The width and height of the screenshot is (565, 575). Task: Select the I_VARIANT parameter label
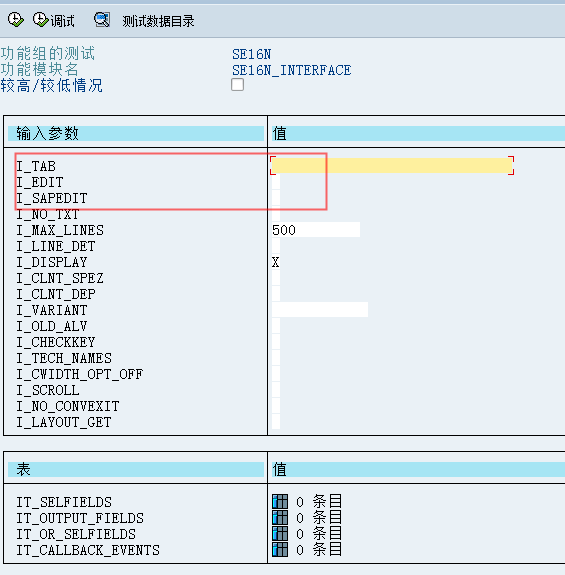tap(52, 310)
